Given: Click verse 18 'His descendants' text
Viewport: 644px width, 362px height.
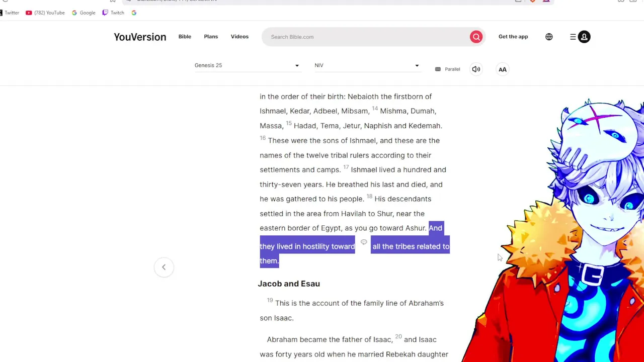Looking at the screenshot, I should (x=403, y=199).
